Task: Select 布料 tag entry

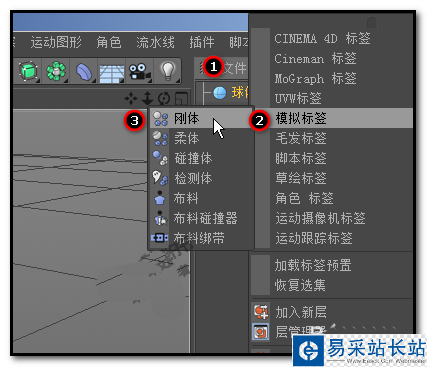Action: pyautogui.click(x=201, y=198)
